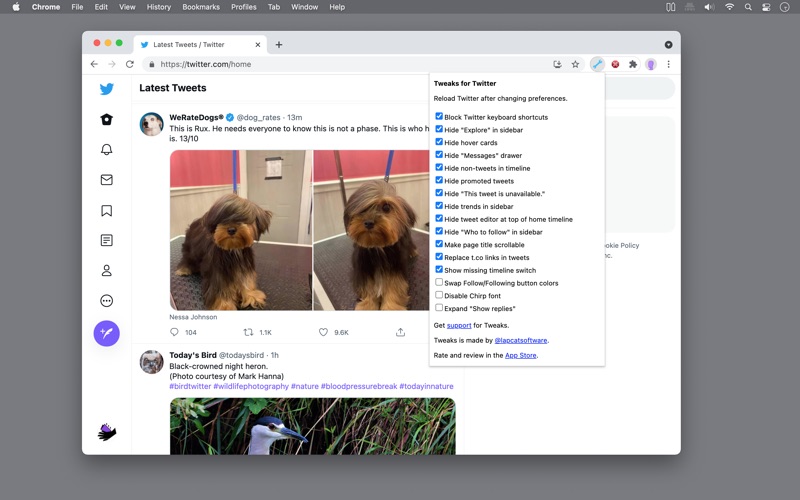Open @dog_rates profile handle
The height and width of the screenshot is (500, 800).
[x=258, y=117]
